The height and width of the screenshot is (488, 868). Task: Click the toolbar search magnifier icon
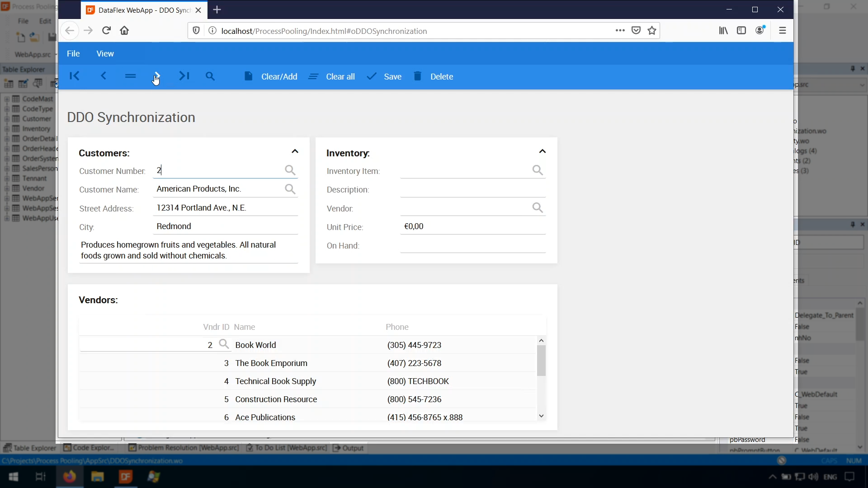pos(210,76)
